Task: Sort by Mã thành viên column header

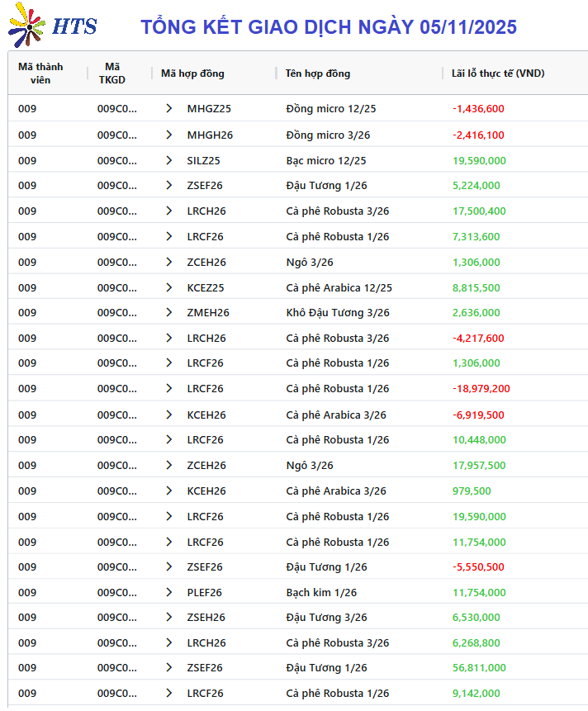Action: click(40, 73)
